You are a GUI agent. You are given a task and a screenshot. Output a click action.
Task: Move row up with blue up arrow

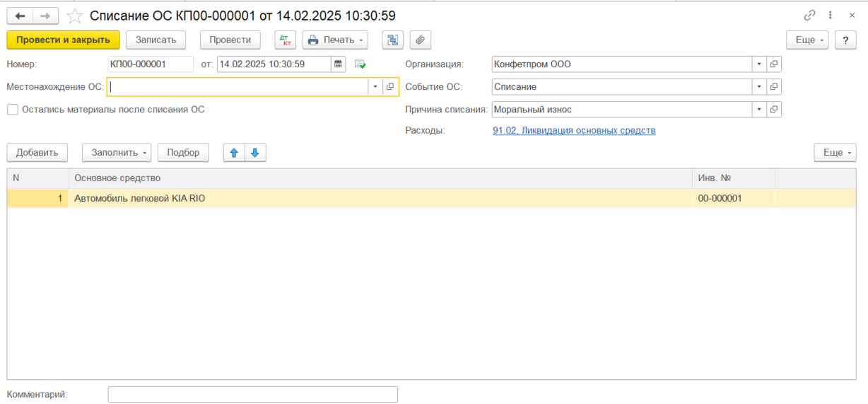pos(234,152)
